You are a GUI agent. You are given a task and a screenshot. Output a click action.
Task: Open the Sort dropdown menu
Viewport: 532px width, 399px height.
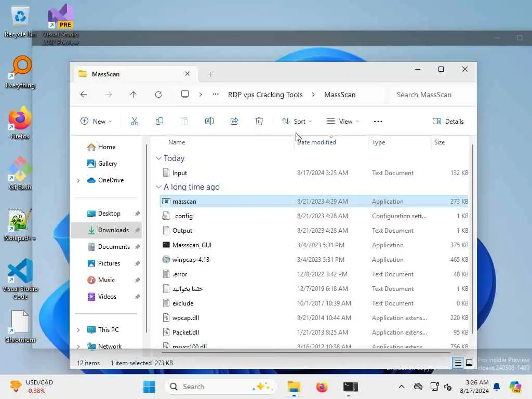[297, 121]
